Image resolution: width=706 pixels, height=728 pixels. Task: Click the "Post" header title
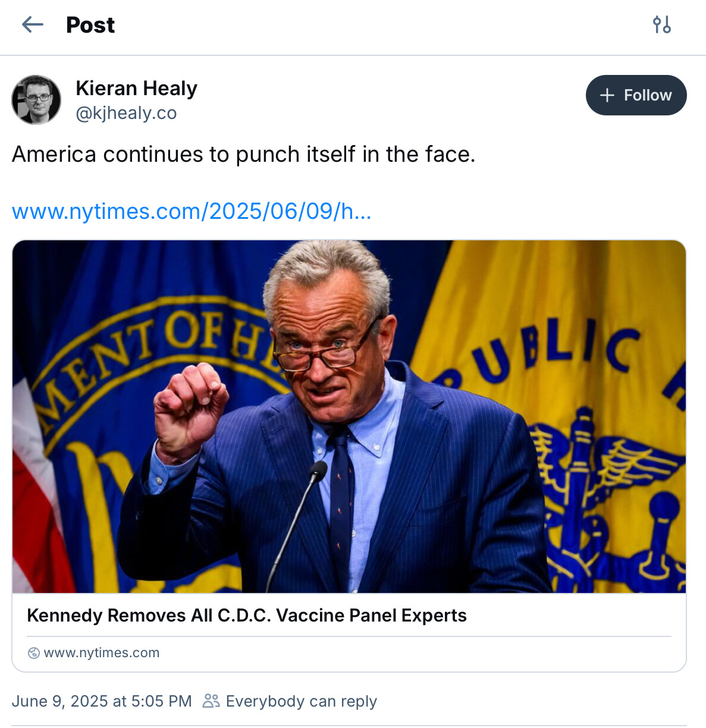[90, 25]
